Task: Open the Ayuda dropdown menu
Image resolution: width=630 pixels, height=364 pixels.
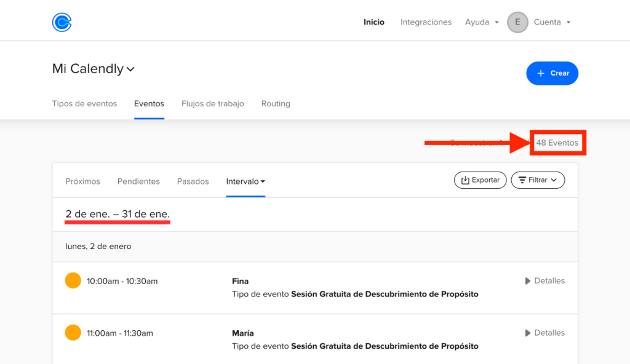Action: (482, 22)
